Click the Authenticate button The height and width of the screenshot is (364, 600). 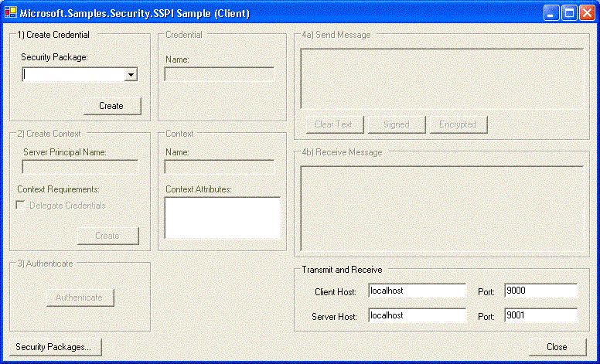coord(80,298)
